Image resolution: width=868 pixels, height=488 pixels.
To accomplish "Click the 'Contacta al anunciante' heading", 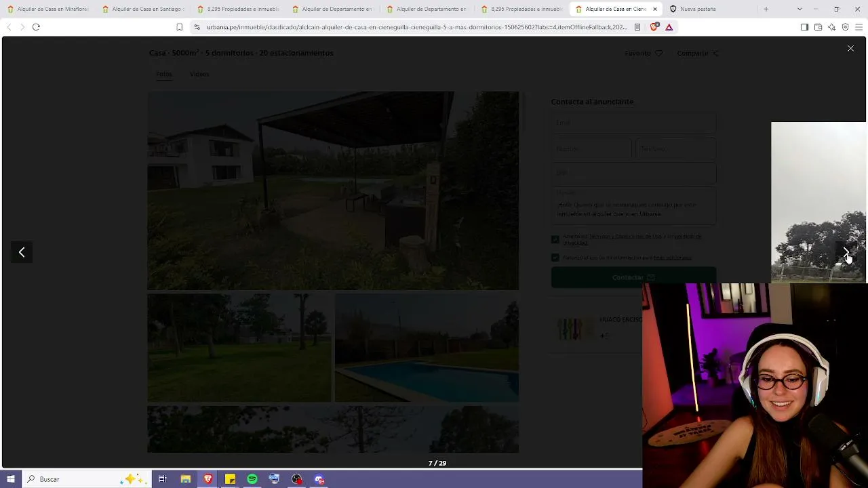I will pos(592,102).
